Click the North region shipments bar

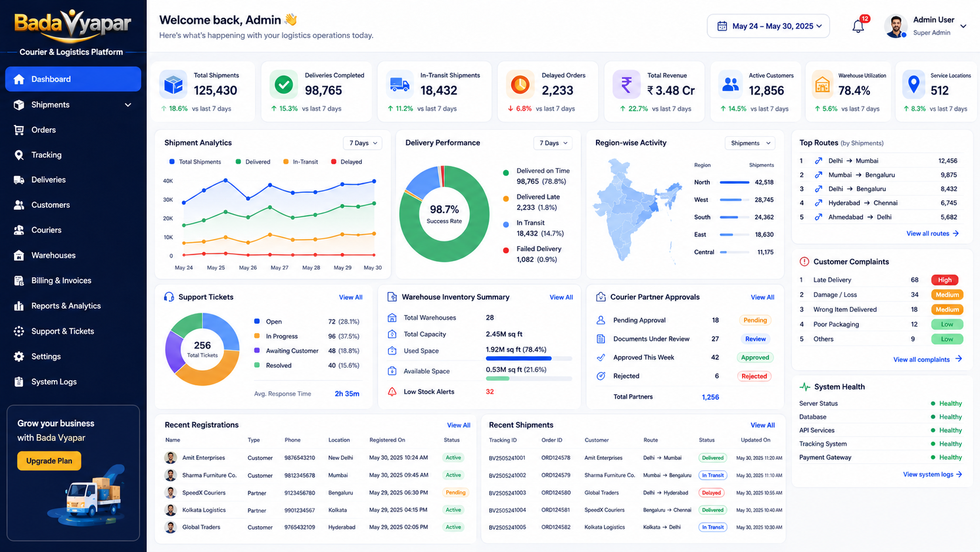pos(734,182)
